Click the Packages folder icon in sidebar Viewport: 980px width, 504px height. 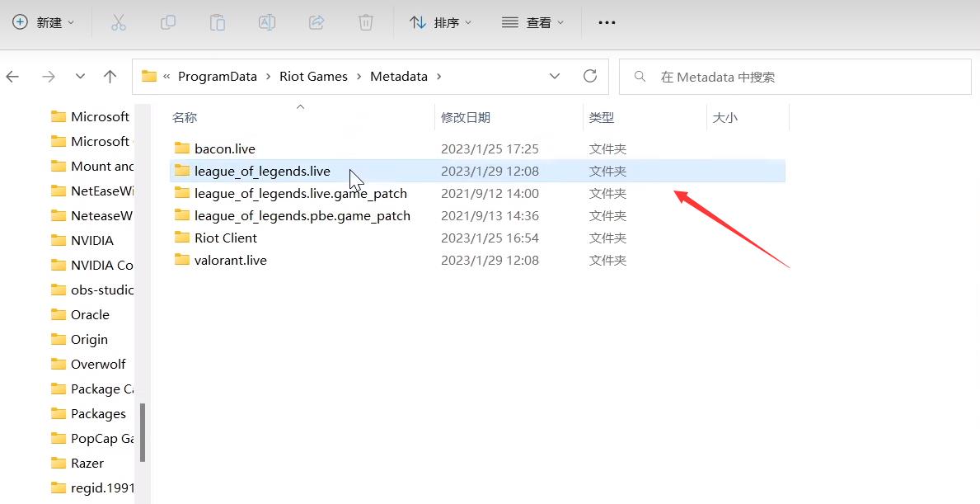(x=59, y=412)
